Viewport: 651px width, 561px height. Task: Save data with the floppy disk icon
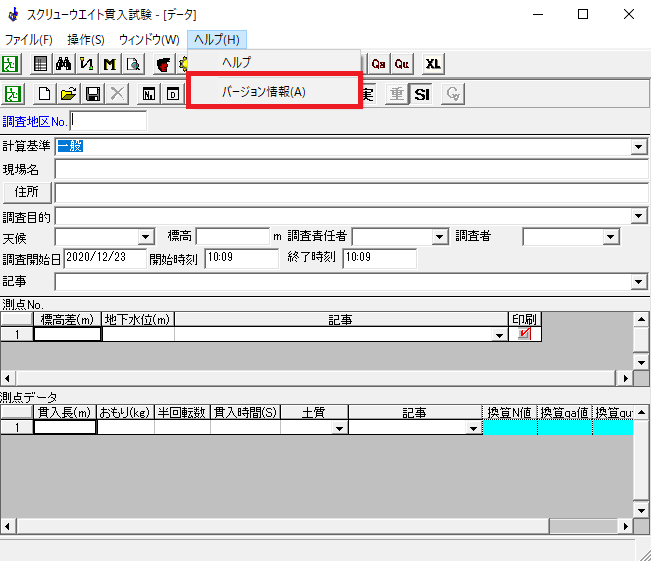[93, 94]
